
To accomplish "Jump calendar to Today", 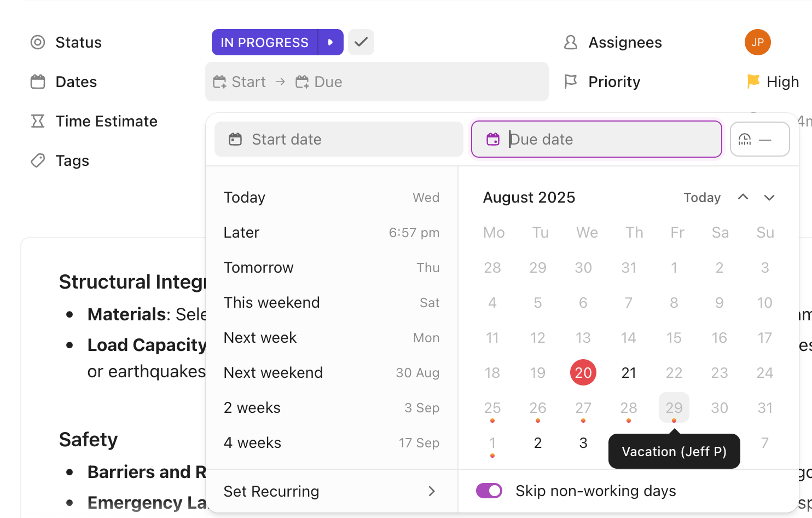I will click(x=702, y=197).
